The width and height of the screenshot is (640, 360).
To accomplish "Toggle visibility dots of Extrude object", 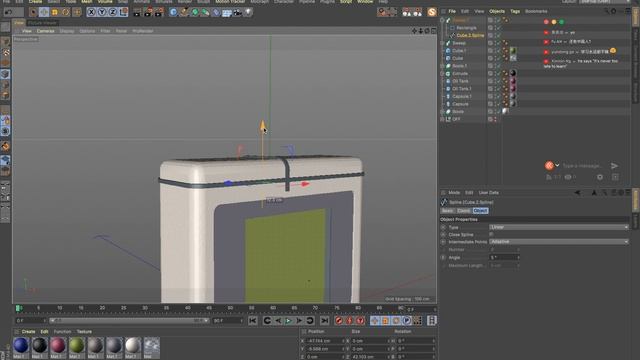I will [495, 73].
